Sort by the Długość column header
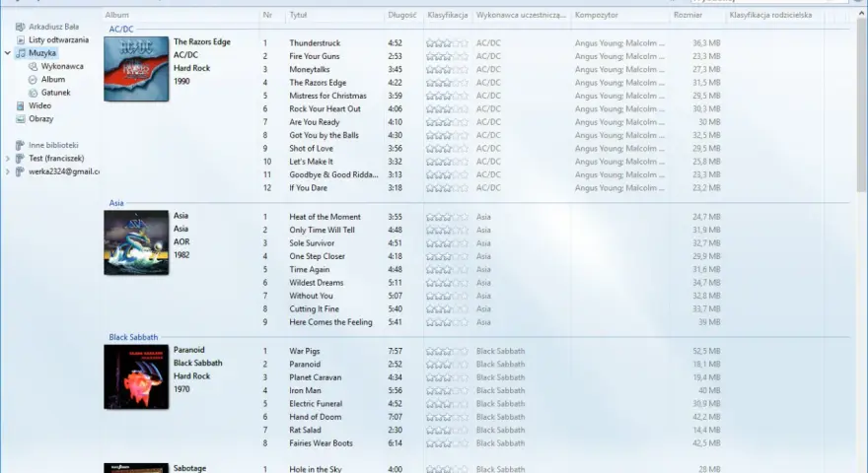 [403, 15]
